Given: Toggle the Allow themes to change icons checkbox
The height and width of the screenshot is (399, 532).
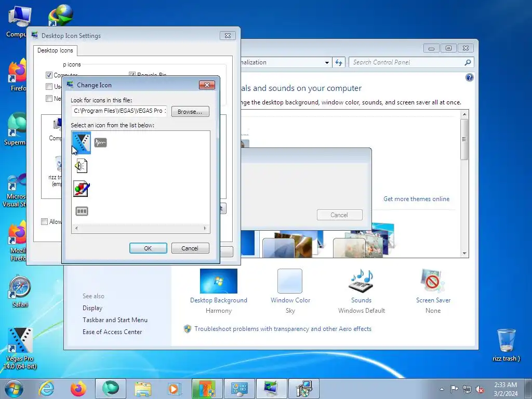Looking at the screenshot, I should [x=44, y=221].
